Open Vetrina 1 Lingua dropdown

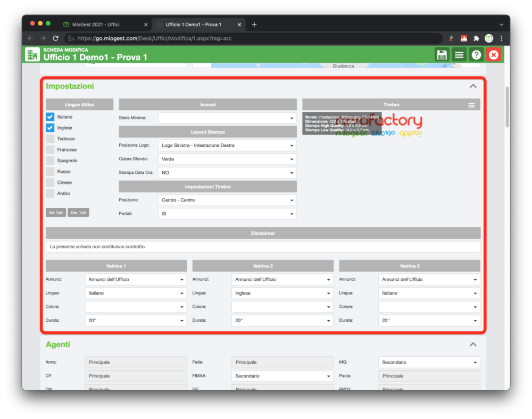[x=136, y=293]
